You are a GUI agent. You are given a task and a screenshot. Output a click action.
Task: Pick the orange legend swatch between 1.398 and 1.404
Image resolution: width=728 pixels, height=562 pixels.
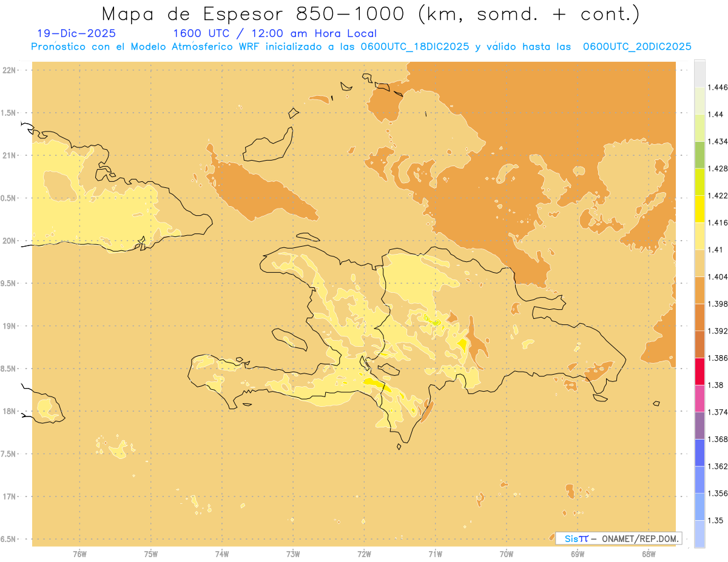point(699,290)
